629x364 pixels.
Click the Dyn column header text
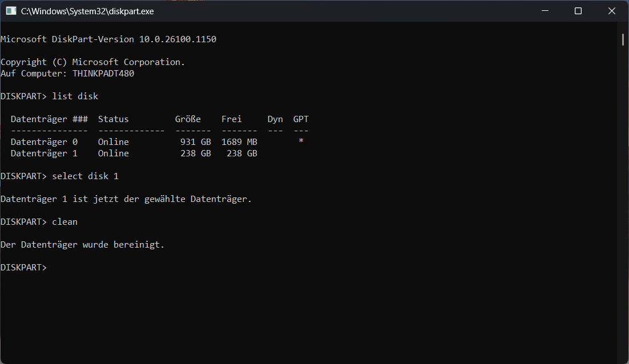click(x=275, y=119)
